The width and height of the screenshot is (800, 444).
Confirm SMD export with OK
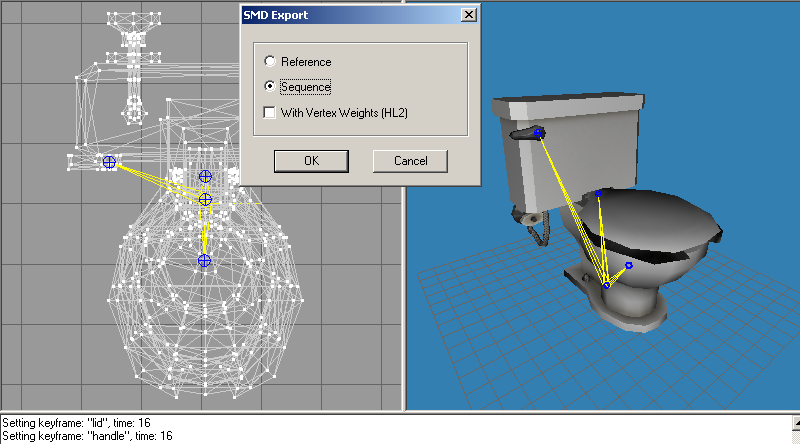[311, 161]
